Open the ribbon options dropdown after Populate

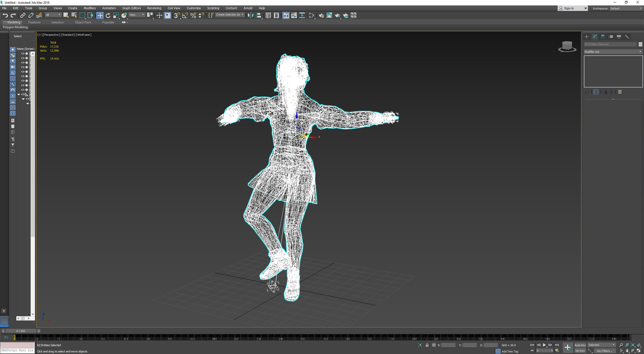coord(127,22)
